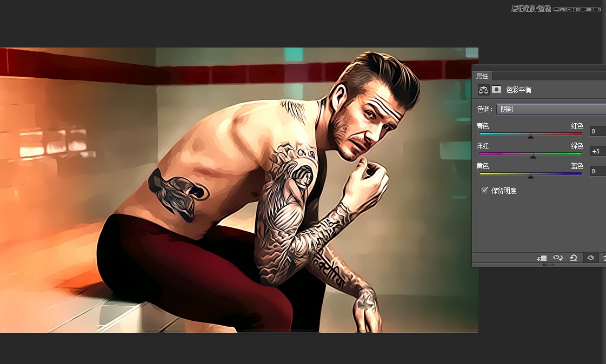
Task: Open the 色调 dropdown showing 阴影
Action: coord(550,109)
